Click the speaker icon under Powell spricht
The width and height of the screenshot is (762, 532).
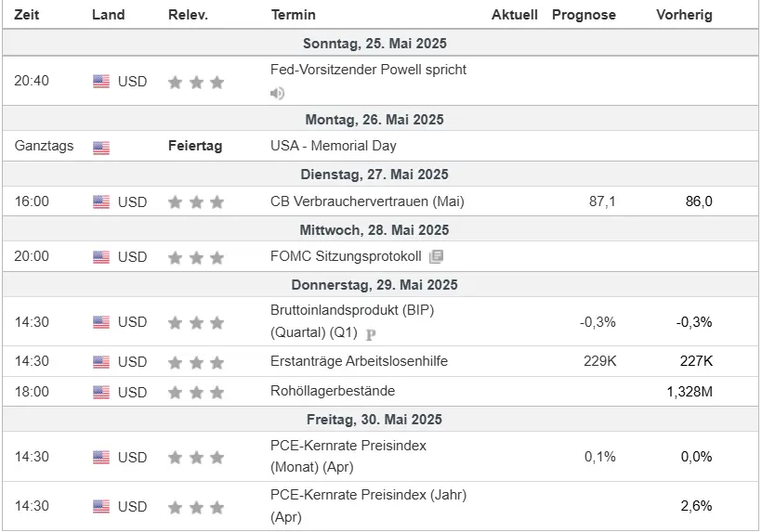[277, 93]
